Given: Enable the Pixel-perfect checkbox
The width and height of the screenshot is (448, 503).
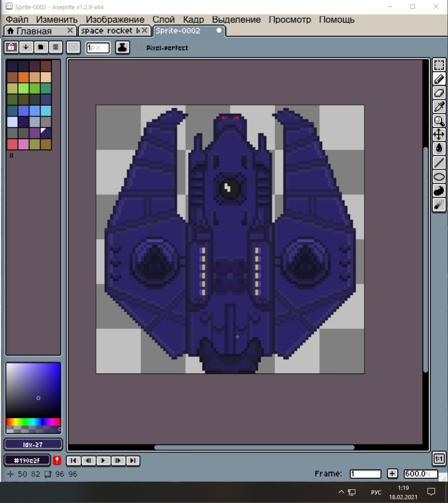Looking at the screenshot, I should (x=139, y=48).
